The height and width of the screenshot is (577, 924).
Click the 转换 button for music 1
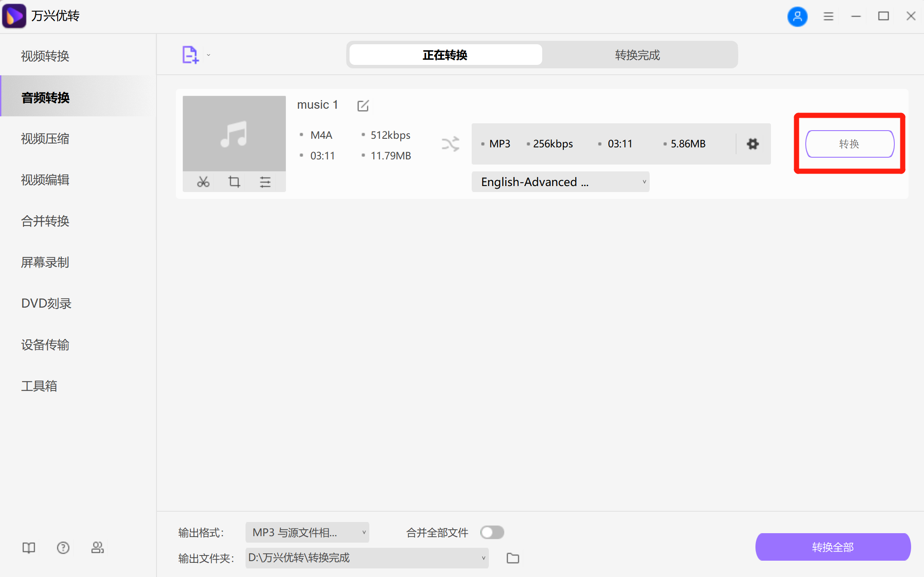849,144
